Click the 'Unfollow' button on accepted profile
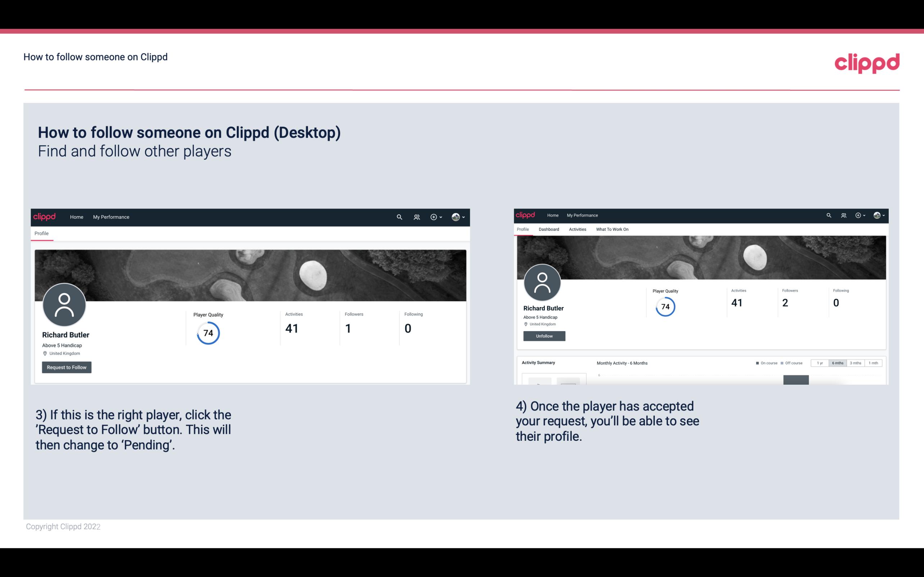This screenshot has width=924, height=577. (x=543, y=336)
